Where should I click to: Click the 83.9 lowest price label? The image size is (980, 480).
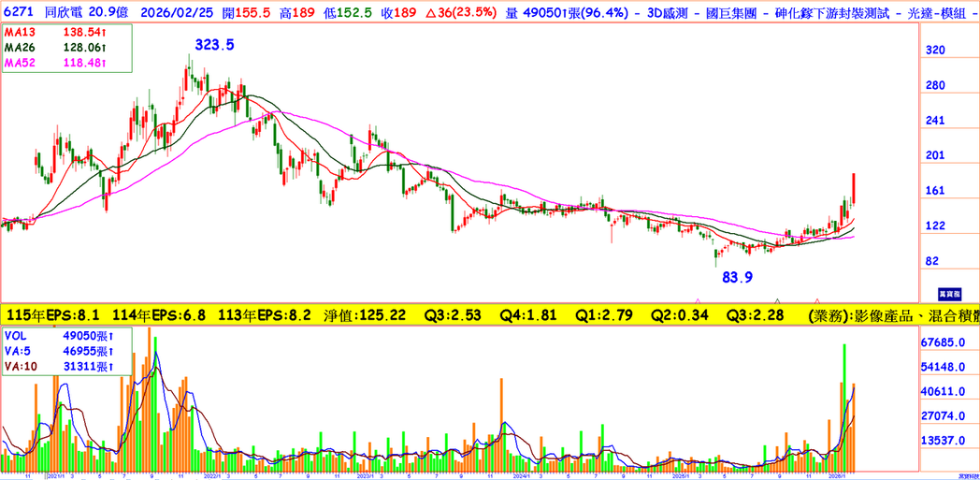click(737, 278)
